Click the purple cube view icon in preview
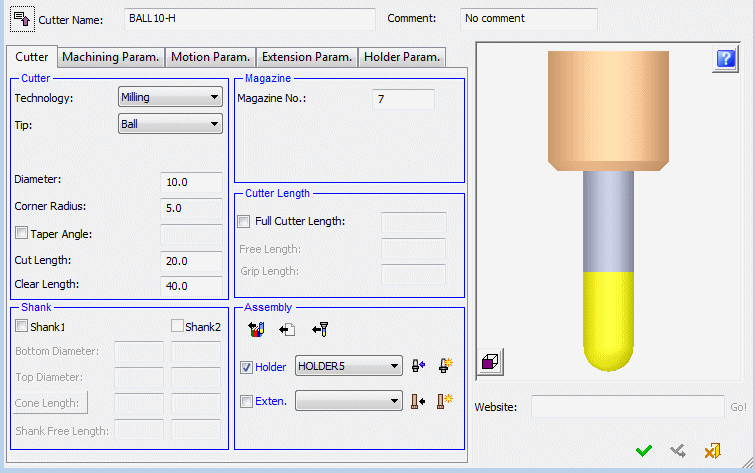This screenshot has height=473, width=755. coord(491,362)
